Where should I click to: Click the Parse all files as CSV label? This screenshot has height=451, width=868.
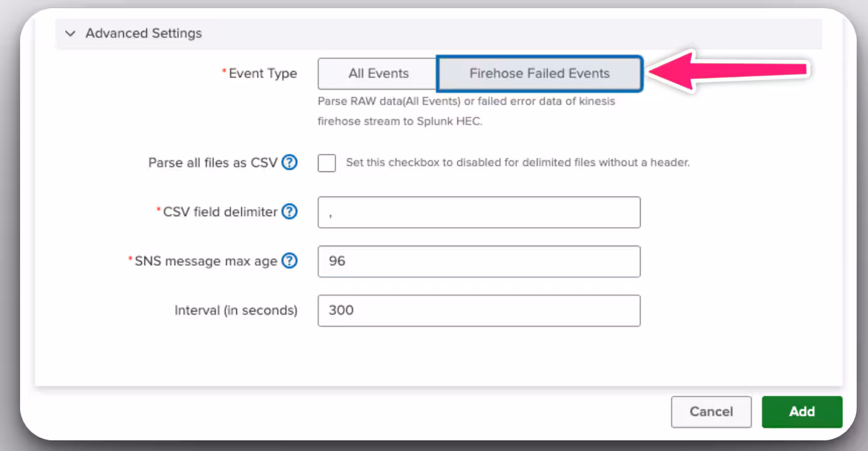pyautogui.click(x=212, y=163)
